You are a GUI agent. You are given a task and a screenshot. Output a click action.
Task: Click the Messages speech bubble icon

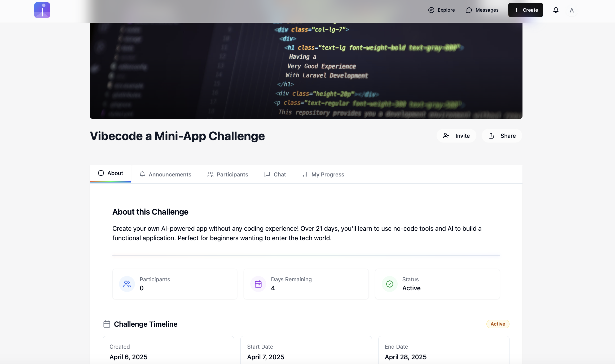tap(469, 10)
